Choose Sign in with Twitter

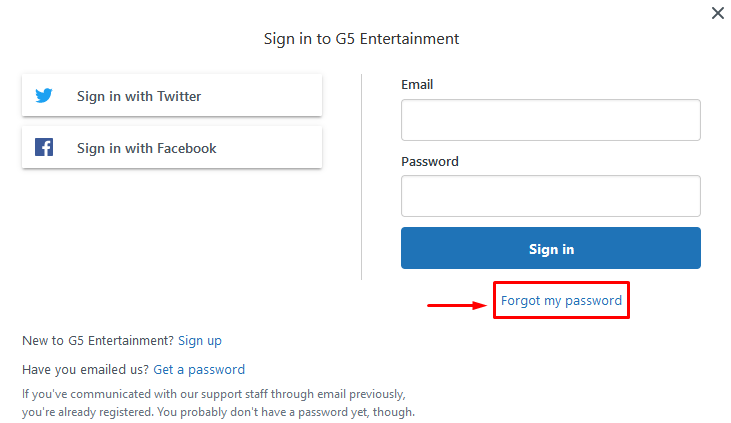[x=172, y=95]
